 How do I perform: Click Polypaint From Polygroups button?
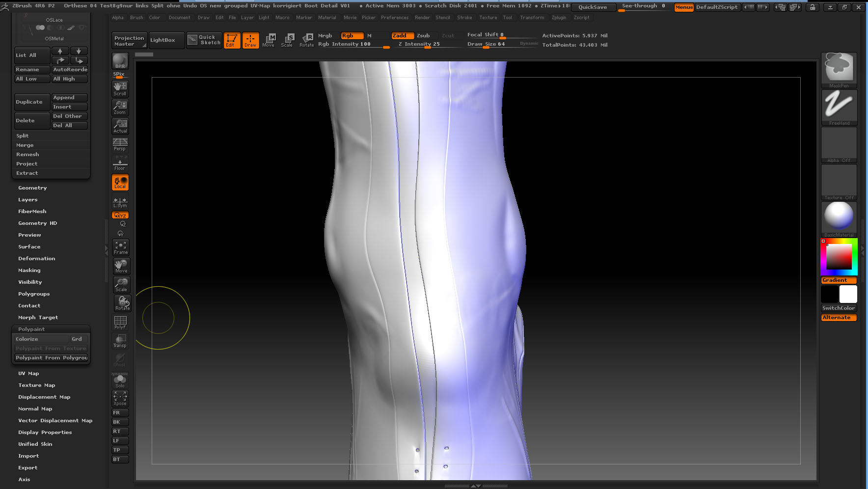pyautogui.click(x=51, y=358)
